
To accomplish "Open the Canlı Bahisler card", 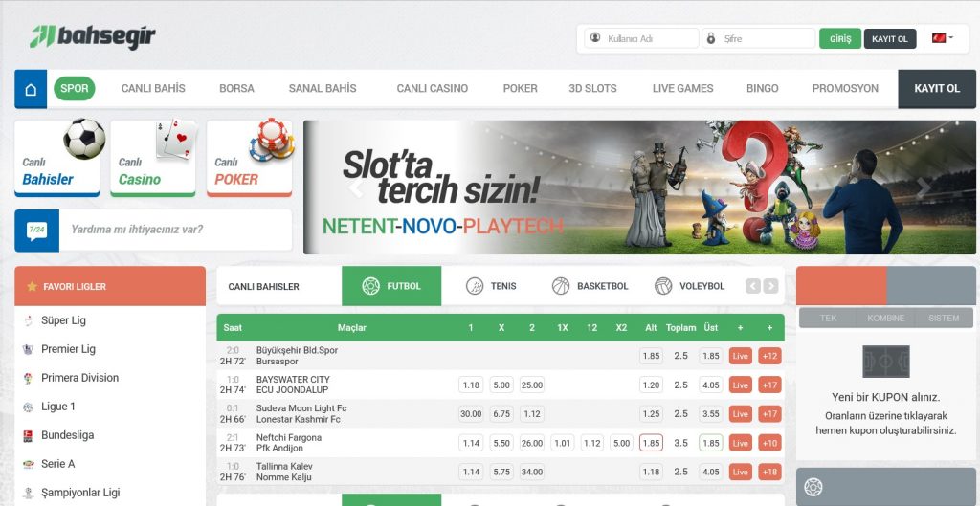I will pyautogui.click(x=56, y=158).
